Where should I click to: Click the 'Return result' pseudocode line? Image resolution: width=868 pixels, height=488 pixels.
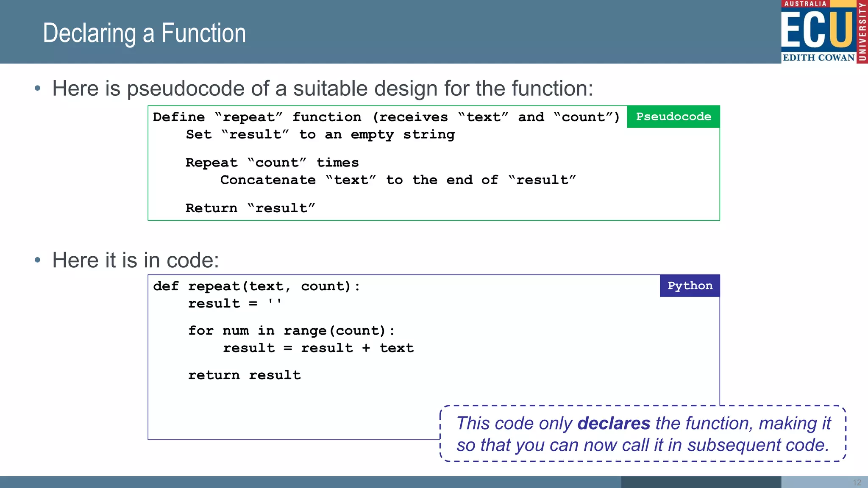[250, 208]
